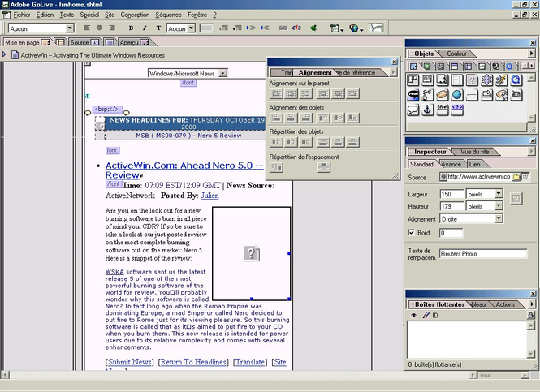Click WSKA link in article
The height and width of the screenshot is (392, 540).
point(114,272)
